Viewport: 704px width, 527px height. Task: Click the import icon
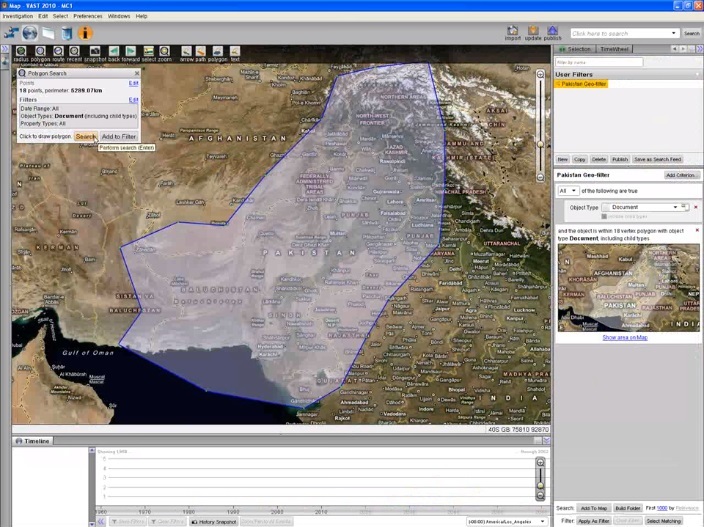tap(512, 31)
